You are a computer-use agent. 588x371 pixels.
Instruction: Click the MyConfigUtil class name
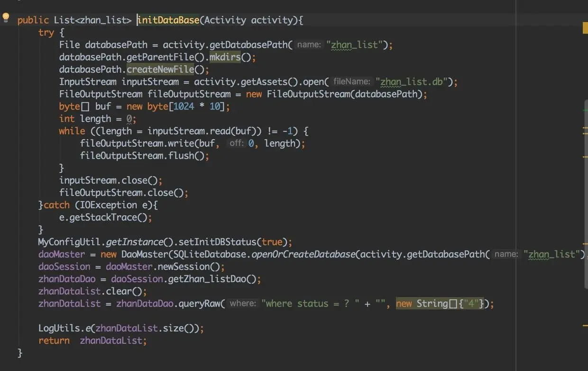(69, 242)
